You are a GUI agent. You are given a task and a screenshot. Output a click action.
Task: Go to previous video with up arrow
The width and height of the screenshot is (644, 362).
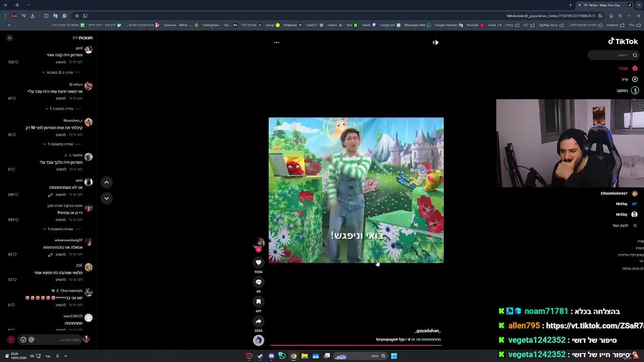pos(107,182)
